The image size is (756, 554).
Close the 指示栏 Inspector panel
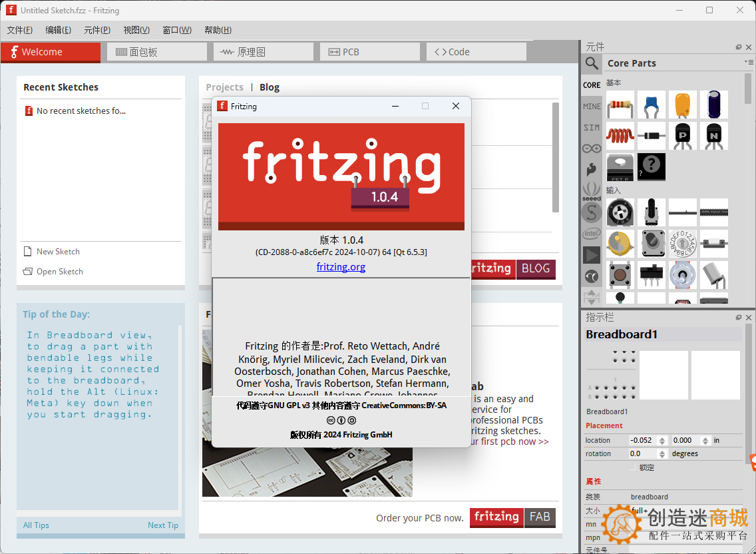click(749, 318)
